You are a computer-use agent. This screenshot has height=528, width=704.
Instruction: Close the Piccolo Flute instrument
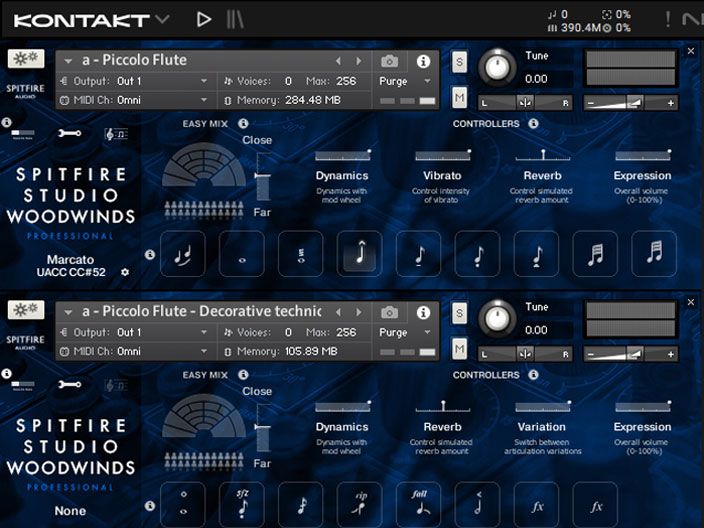point(691,51)
